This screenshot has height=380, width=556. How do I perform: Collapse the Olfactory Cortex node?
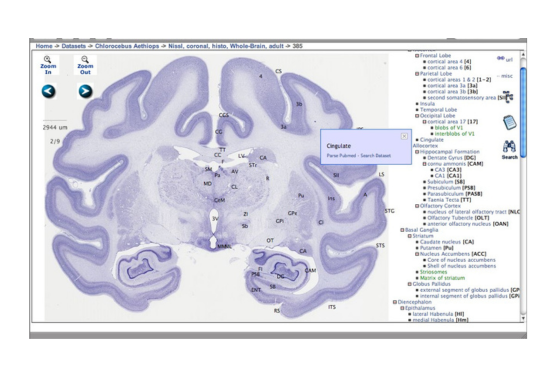[417, 206]
